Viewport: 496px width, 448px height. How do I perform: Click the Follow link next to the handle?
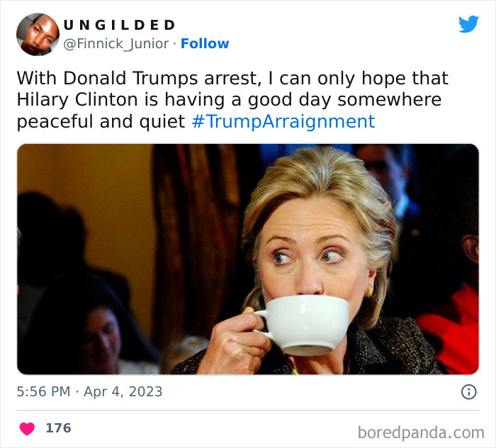(205, 44)
